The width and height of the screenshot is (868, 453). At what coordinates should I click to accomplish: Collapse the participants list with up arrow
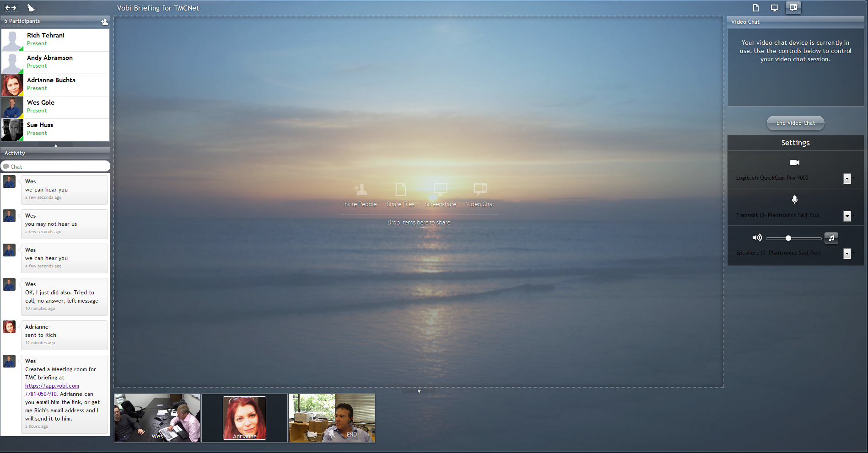click(56, 145)
